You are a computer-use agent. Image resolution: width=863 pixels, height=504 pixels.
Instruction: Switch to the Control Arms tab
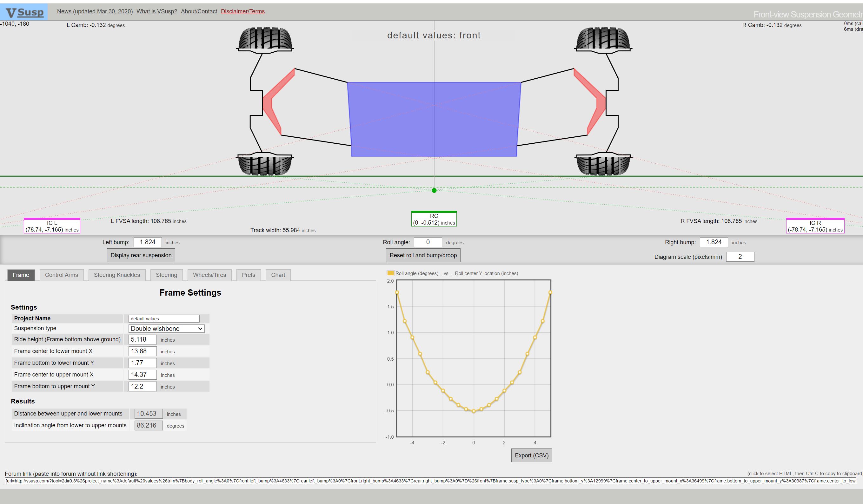click(61, 275)
